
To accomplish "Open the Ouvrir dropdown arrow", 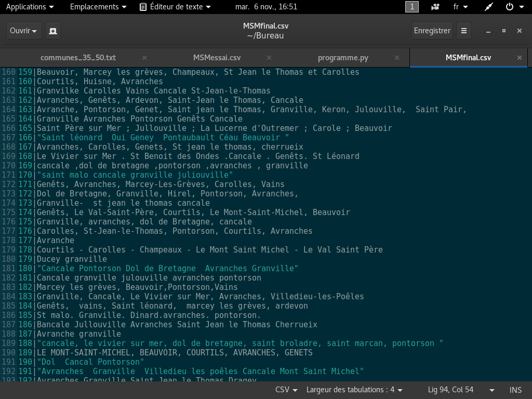I will (x=33, y=31).
